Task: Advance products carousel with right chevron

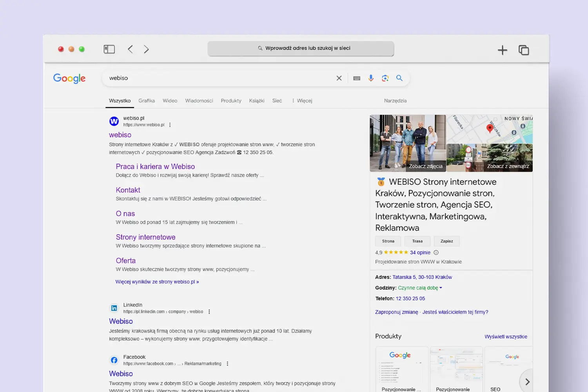Action: click(x=527, y=382)
